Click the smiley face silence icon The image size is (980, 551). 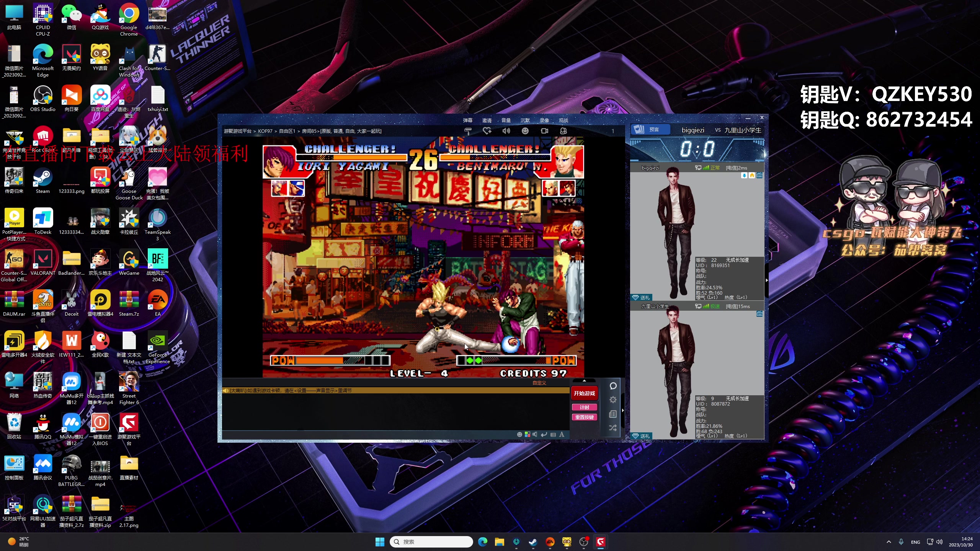click(525, 131)
